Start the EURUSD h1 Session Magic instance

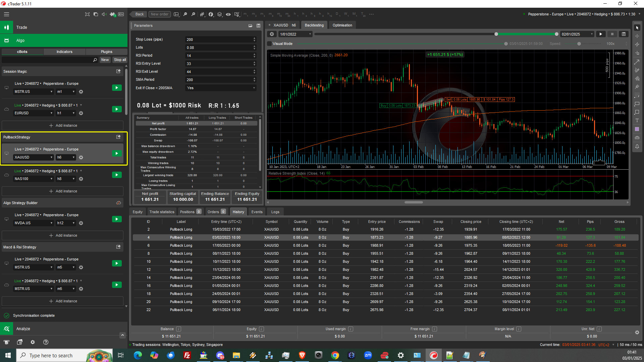coord(117,109)
